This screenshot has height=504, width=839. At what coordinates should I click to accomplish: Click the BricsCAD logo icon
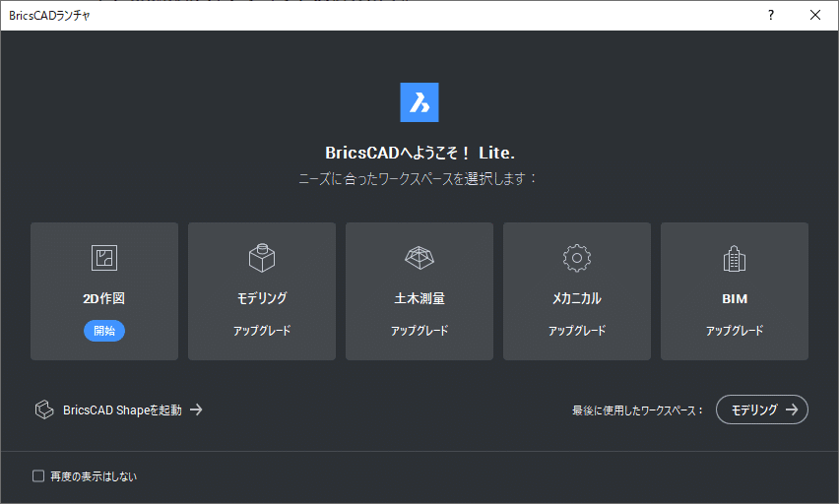pyautogui.click(x=419, y=102)
